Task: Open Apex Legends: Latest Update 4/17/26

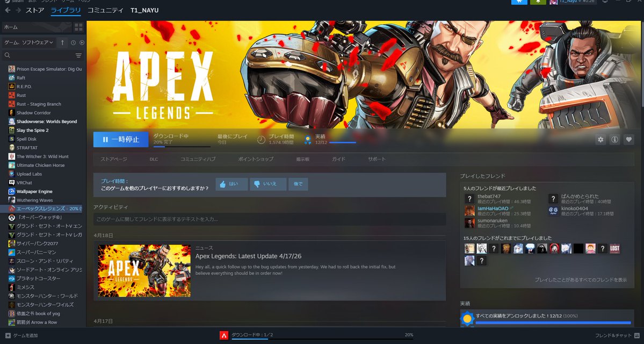Action: coord(249,256)
